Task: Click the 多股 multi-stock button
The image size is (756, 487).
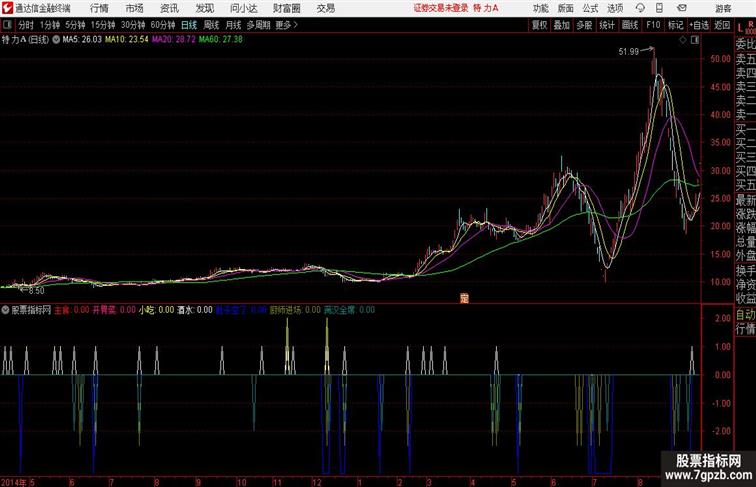Action: click(584, 25)
